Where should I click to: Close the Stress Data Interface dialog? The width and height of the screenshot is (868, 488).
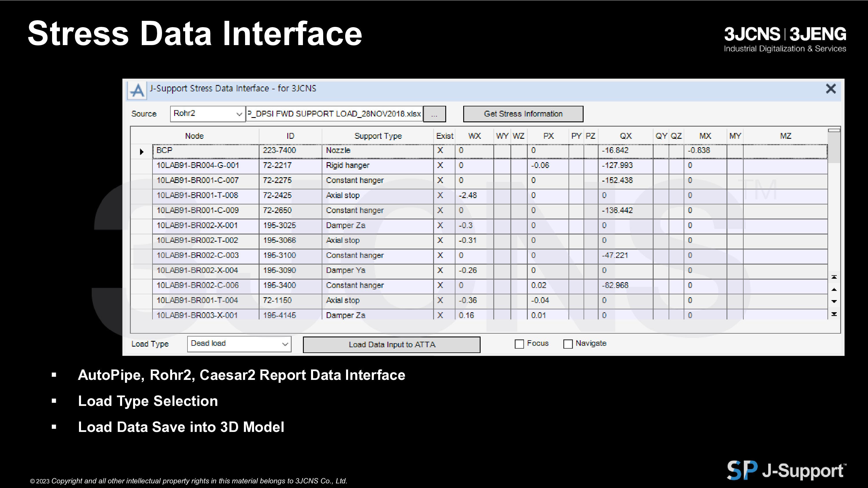click(x=831, y=89)
